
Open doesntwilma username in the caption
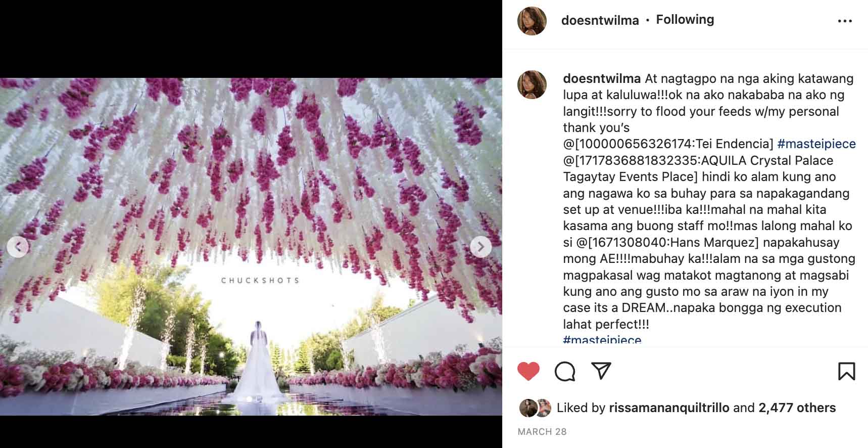coord(602,78)
